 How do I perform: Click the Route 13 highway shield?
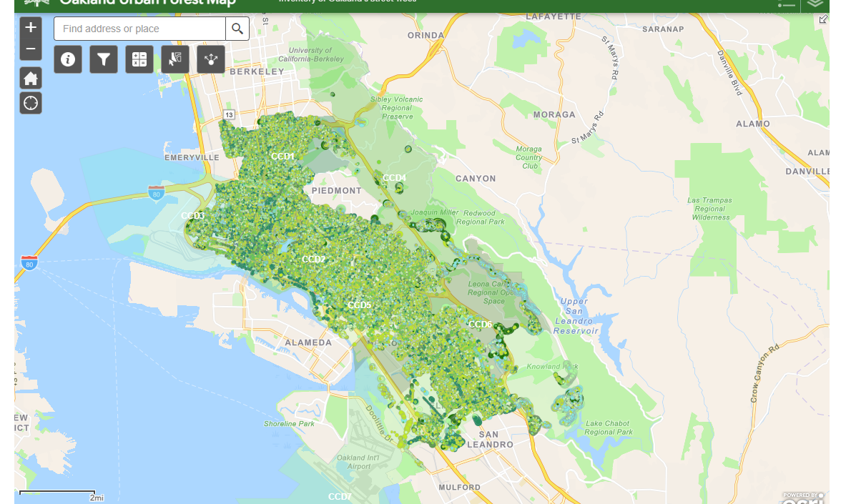(x=229, y=114)
